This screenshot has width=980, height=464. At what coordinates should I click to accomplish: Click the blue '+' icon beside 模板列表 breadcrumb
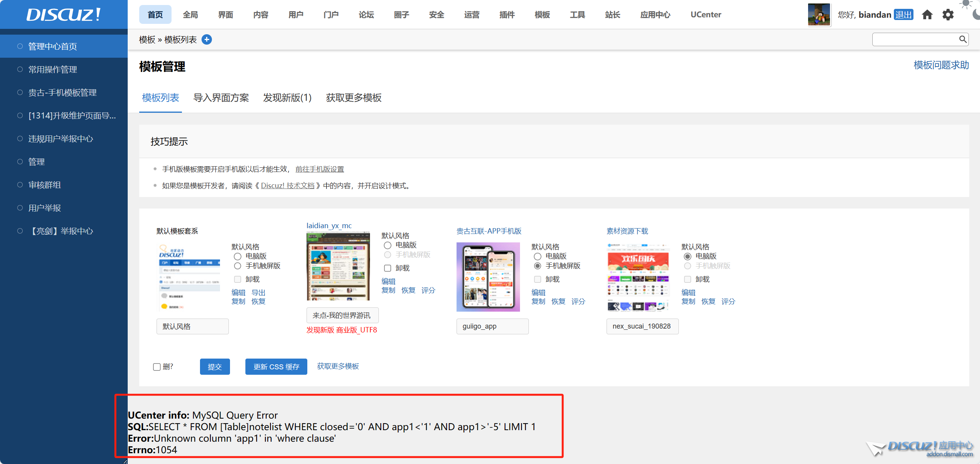pyautogui.click(x=207, y=39)
